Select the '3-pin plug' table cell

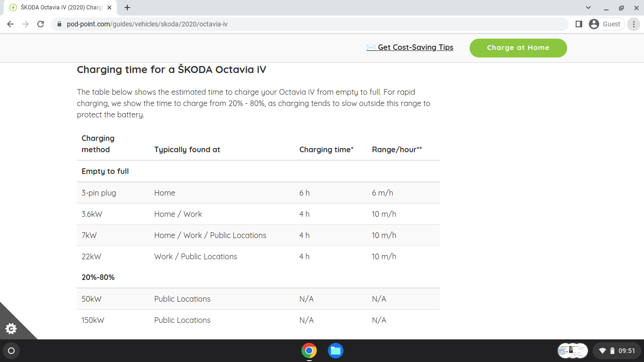(x=99, y=193)
